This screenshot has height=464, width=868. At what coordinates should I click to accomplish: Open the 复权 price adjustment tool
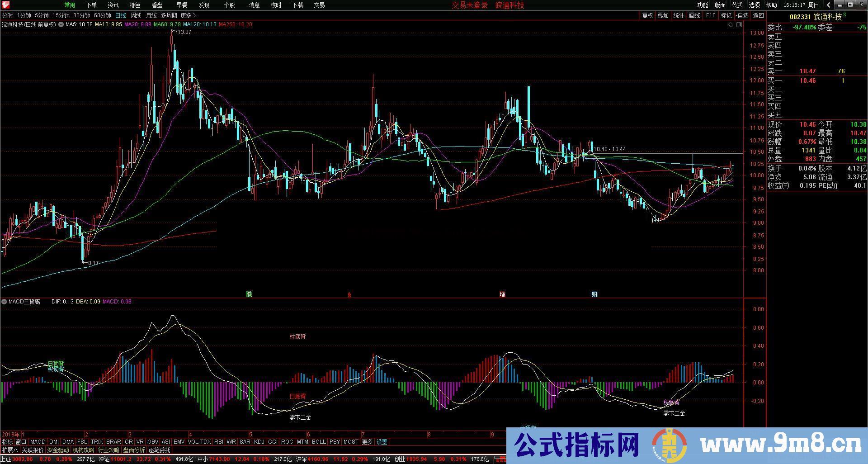pyautogui.click(x=648, y=15)
